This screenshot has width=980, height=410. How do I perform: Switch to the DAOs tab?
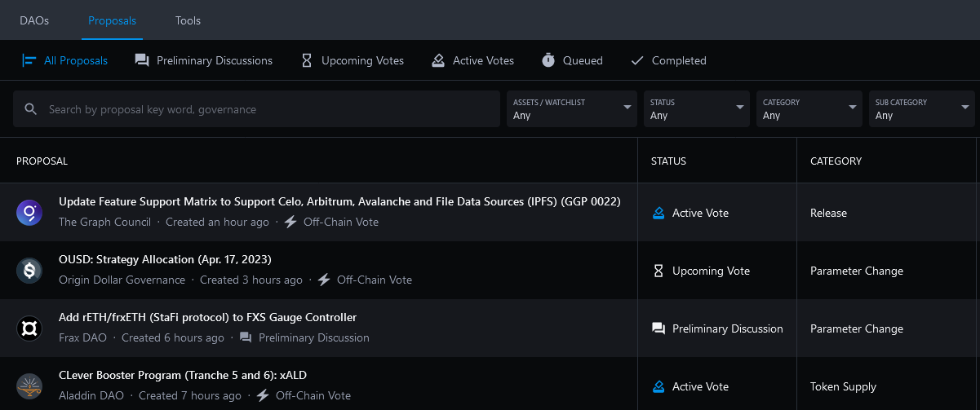pos(34,20)
